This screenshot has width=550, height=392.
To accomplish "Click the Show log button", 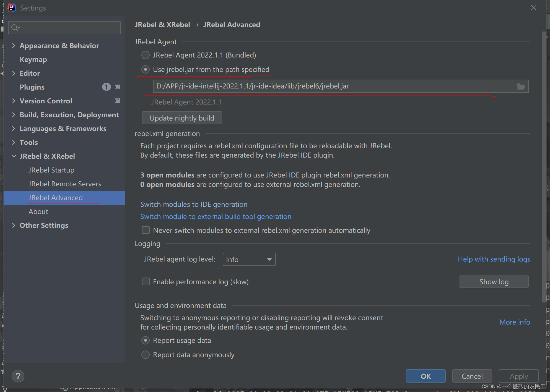I will coord(494,282).
